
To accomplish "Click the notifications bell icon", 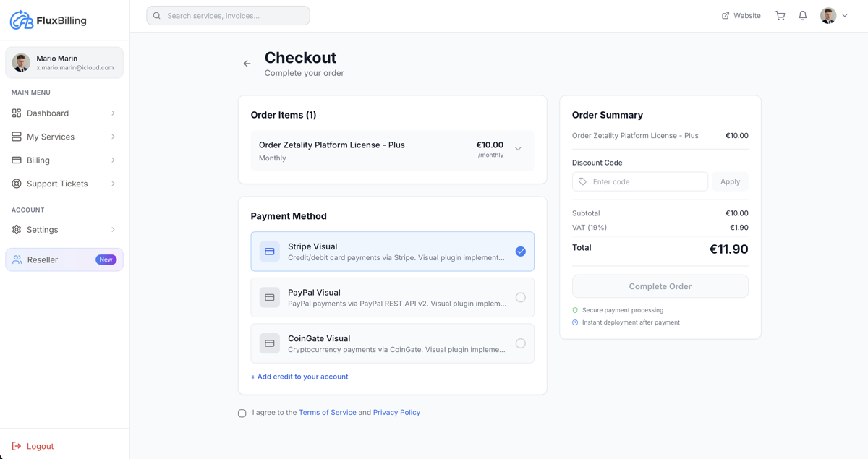I will click(802, 15).
